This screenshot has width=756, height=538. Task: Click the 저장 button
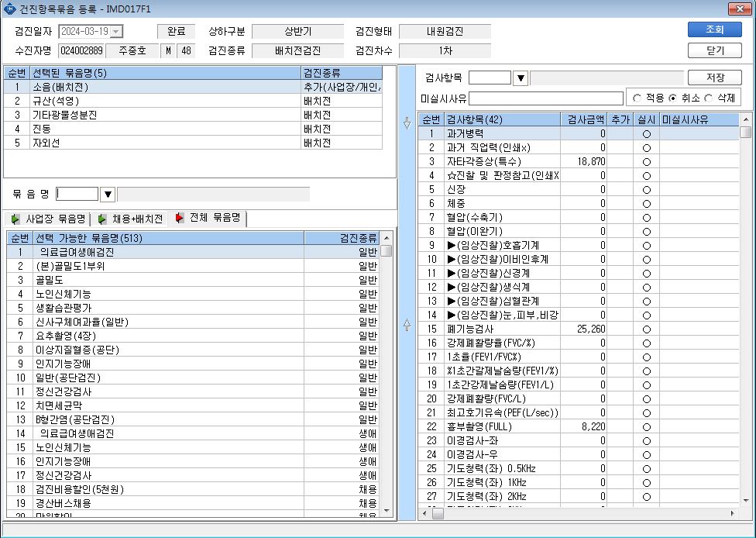[714, 78]
